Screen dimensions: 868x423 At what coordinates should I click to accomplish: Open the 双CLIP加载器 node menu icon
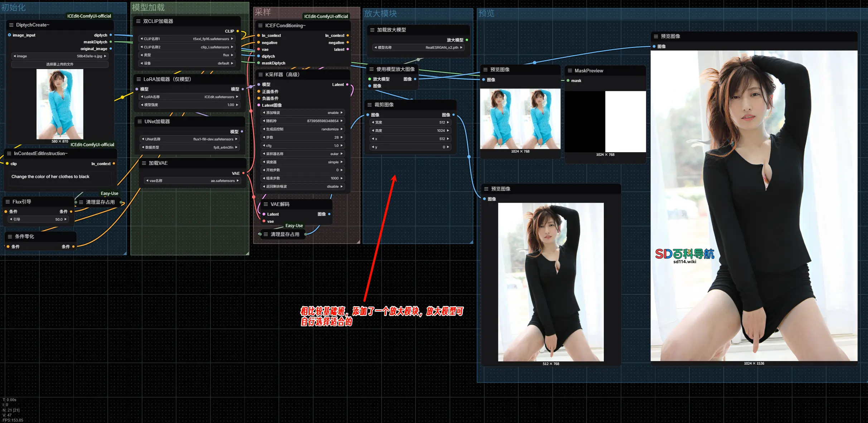click(138, 21)
